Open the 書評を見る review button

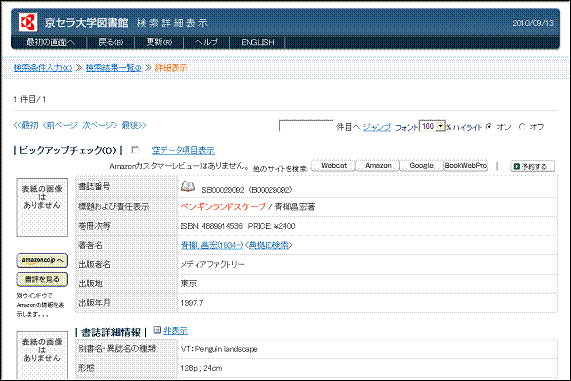(x=42, y=279)
